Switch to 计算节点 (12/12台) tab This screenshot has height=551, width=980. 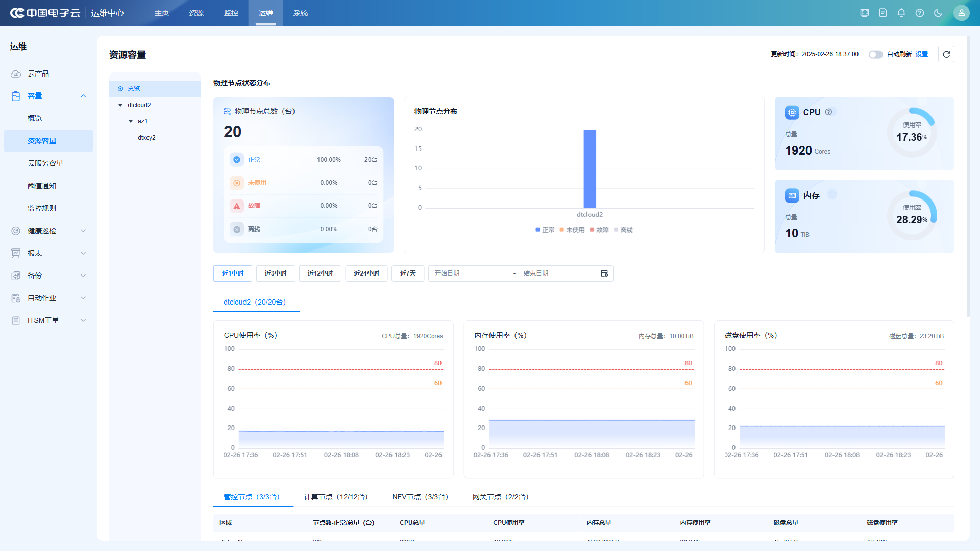336,497
